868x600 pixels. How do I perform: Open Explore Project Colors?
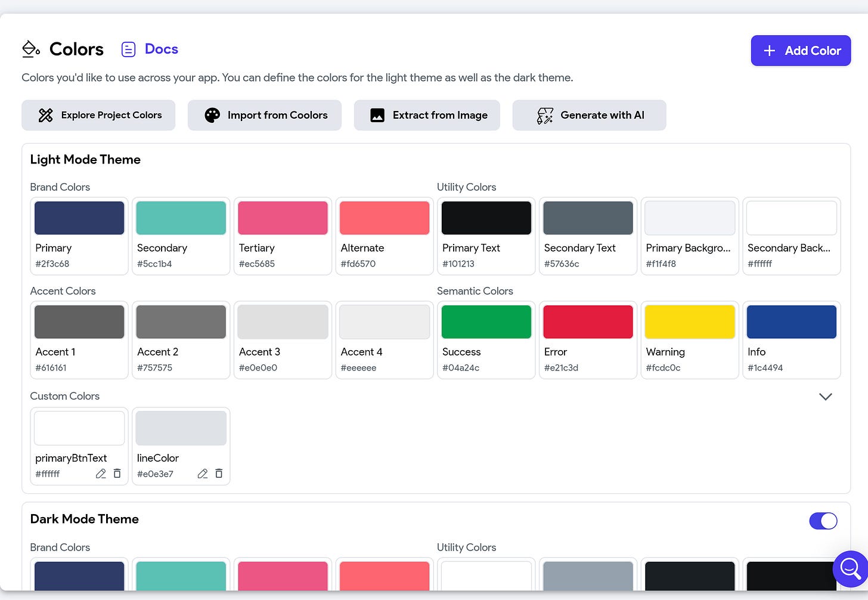tap(98, 115)
